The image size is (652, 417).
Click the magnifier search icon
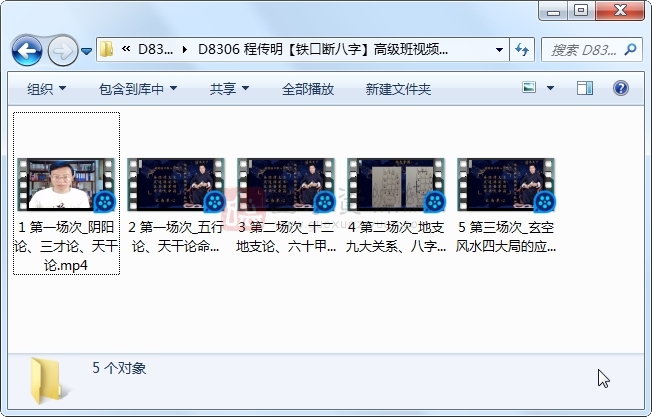[630, 50]
